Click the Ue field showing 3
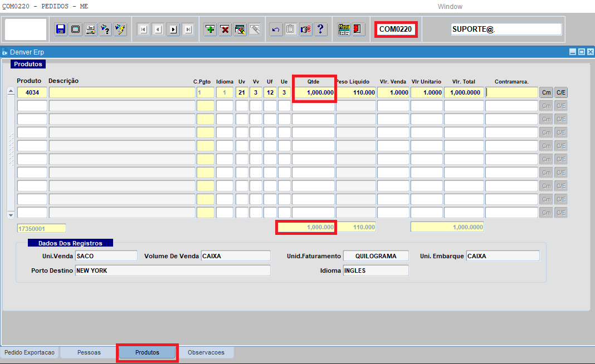 click(284, 92)
